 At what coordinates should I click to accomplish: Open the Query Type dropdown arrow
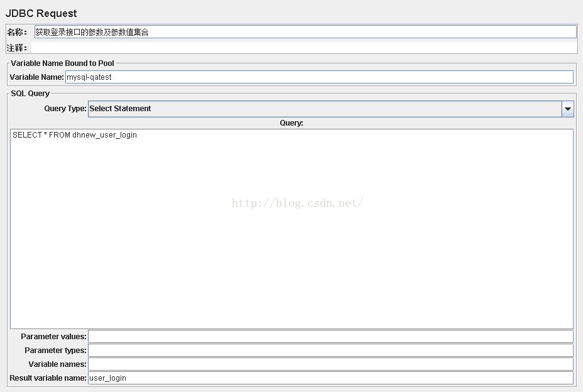[x=568, y=109]
